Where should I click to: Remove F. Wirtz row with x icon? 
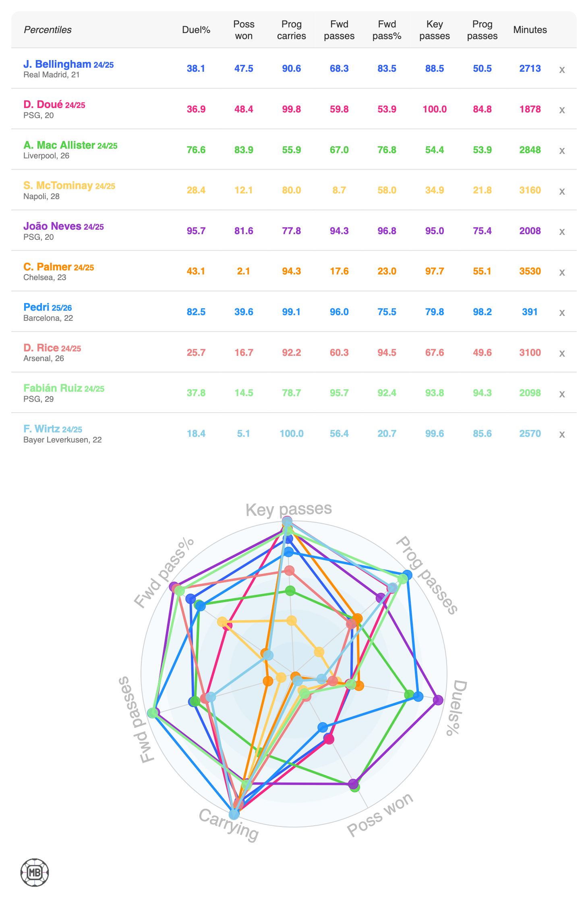562,434
